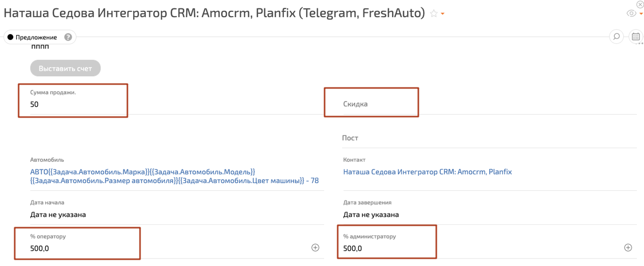
Task: Open the Предложение status selector
Action: pyautogui.click(x=36, y=37)
